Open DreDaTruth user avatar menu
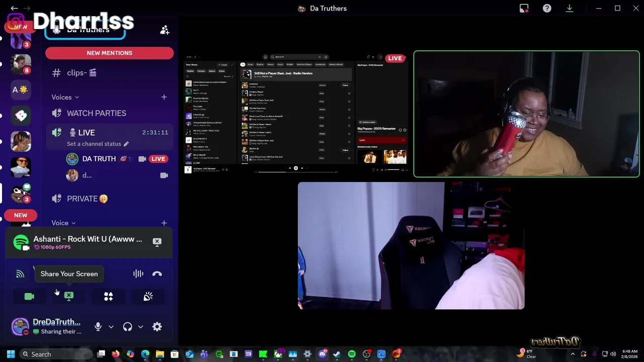The image size is (644, 362). pyautogui.click(x=20, y=327)
